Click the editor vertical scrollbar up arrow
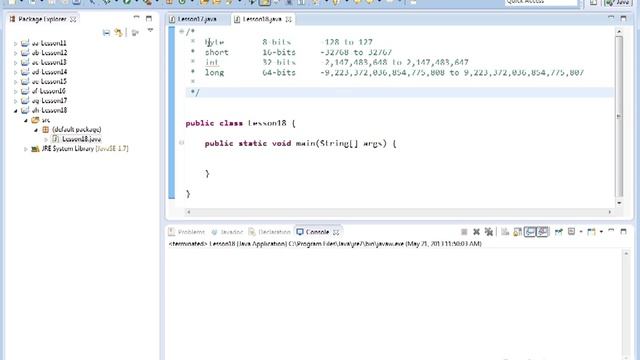Screen dimensions: 640x360 click(x=619, y=31)
